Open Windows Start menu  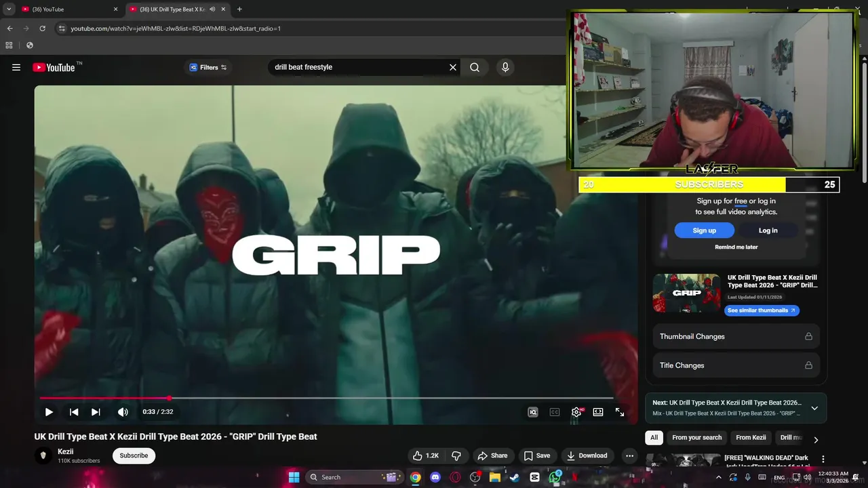coord(294,477)
